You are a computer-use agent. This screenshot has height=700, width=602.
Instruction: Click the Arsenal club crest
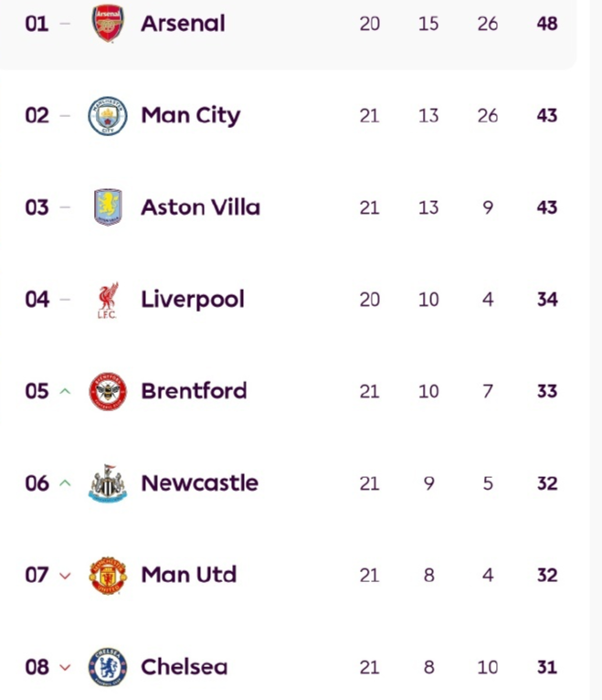[x=108, y=24]
